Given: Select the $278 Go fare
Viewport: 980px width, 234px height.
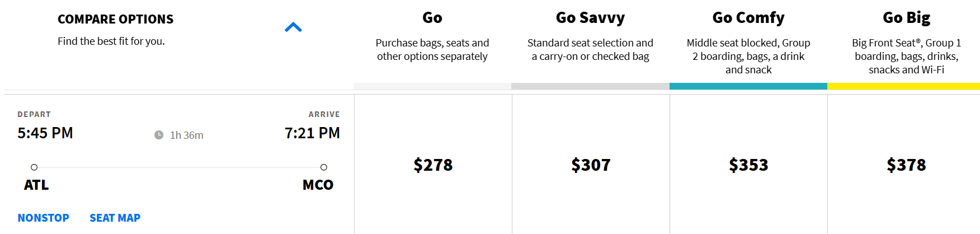Looking at the screenshot, I should pyautogui.click(x=433, y=165).
